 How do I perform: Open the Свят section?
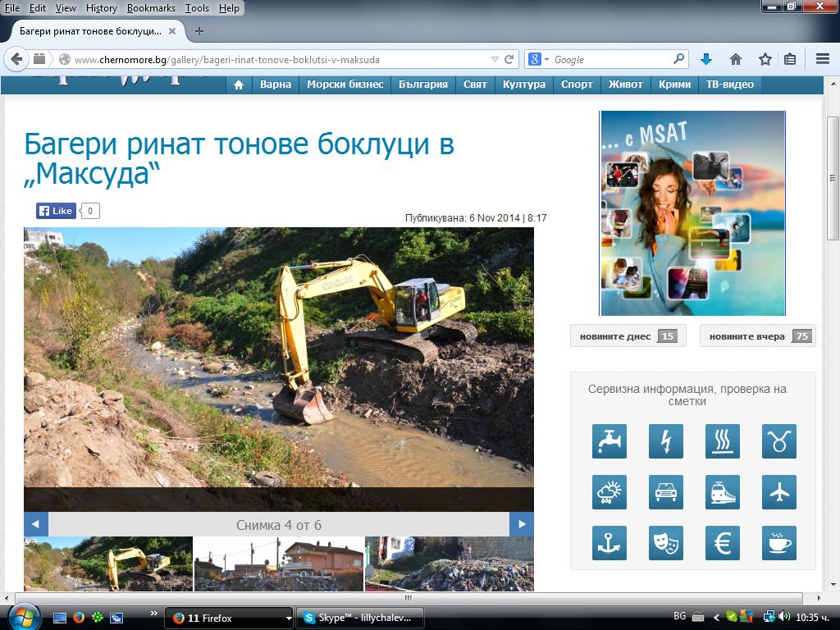475,84
